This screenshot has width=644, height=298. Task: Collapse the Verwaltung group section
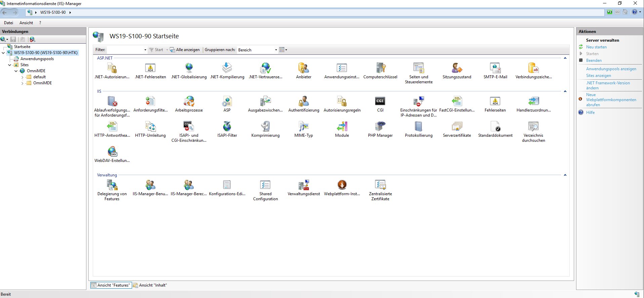point(565,175)
